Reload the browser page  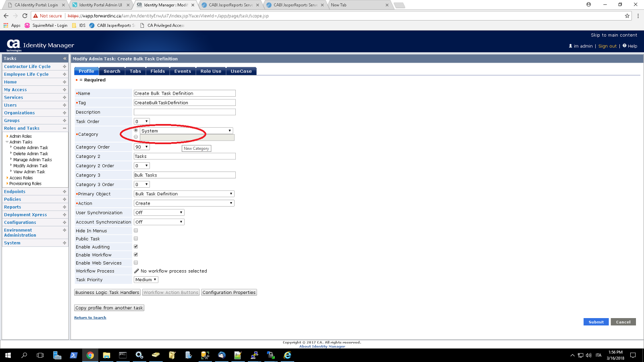(25, 16)
